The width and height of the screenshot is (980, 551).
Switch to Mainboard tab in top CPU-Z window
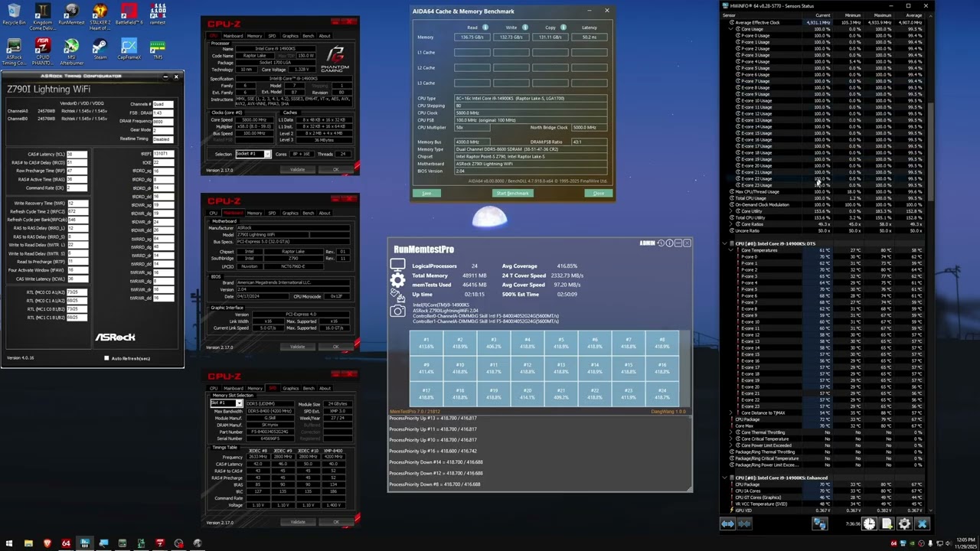(233, 36)
